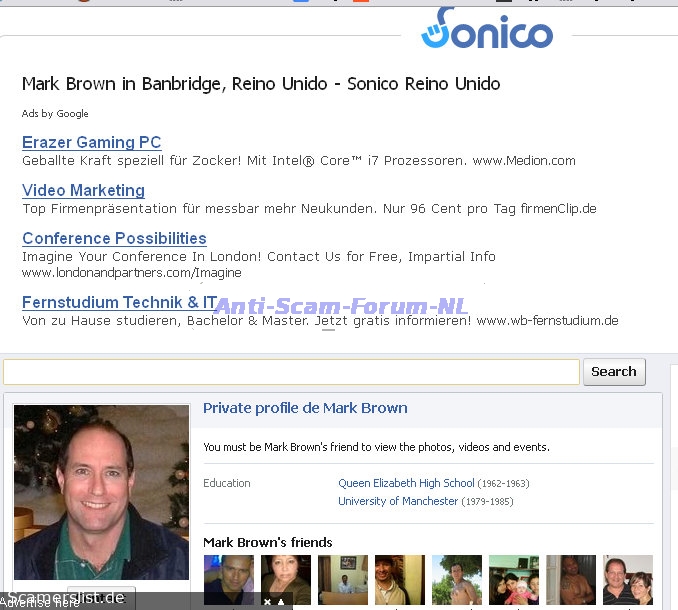Image resolution: width=678 pixels, height=610 pixels.
Task: Click Mark Brown's profile photo
Action: (101, 491)
